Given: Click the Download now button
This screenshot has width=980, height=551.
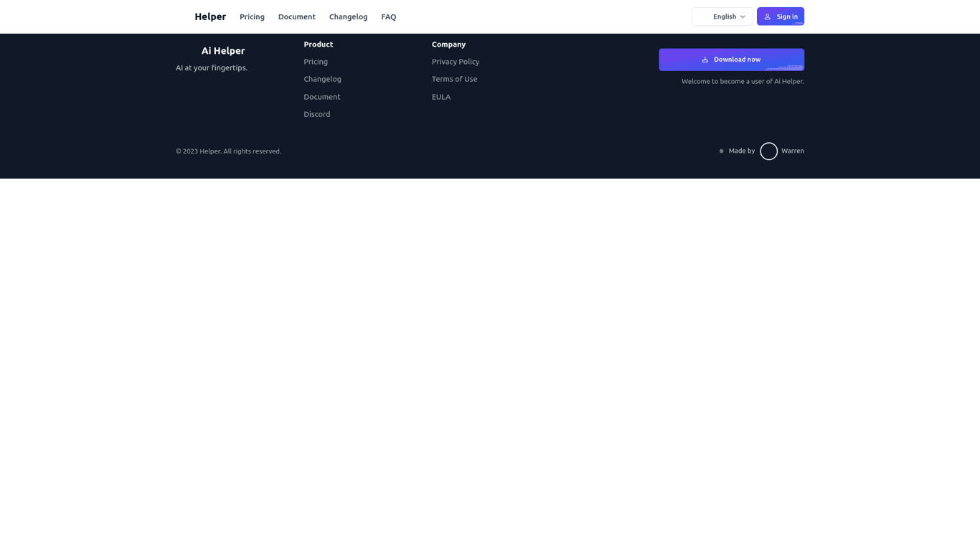Looking at the screenshot, I should [x=731, y=60].
